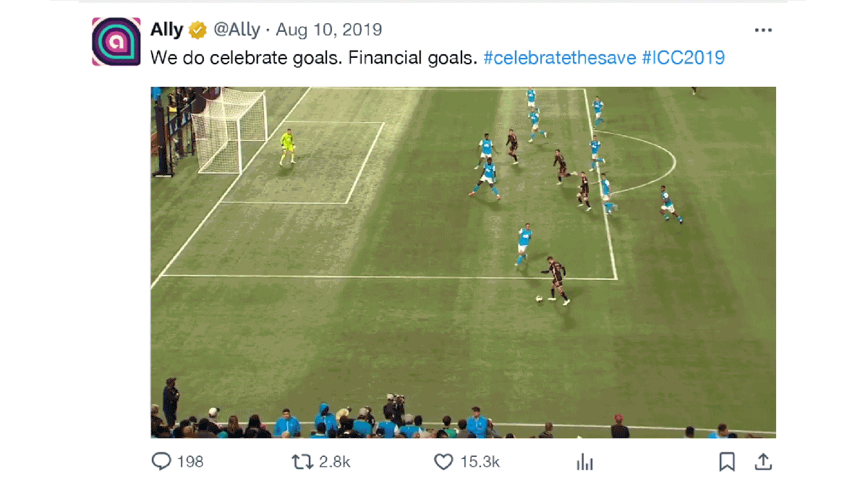Share the post via upload arrow icon
The height and width of the screenshot is (488, 868).
(763, 461)
